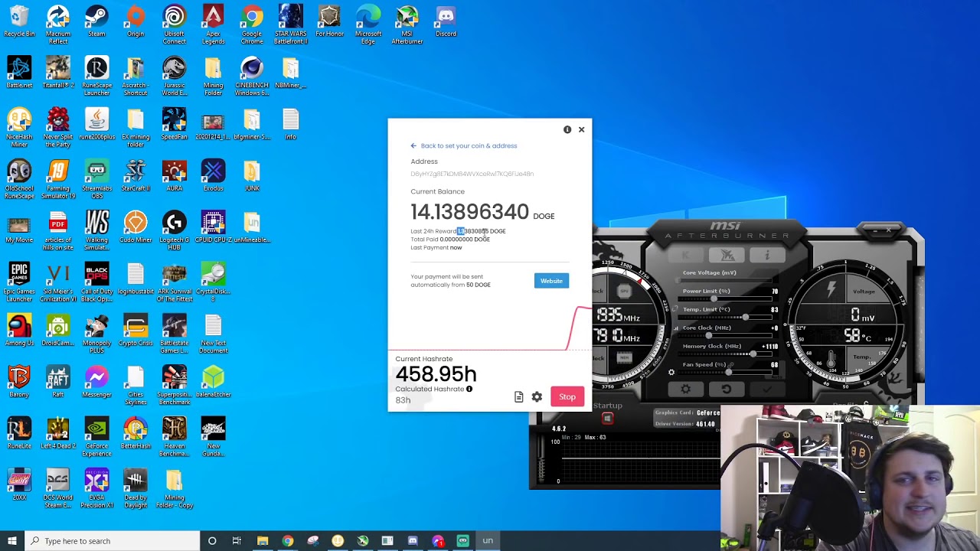Screen dimensions: 980x551
Task: Open Battle.net desktop shortcut
Action: (19, 73)
